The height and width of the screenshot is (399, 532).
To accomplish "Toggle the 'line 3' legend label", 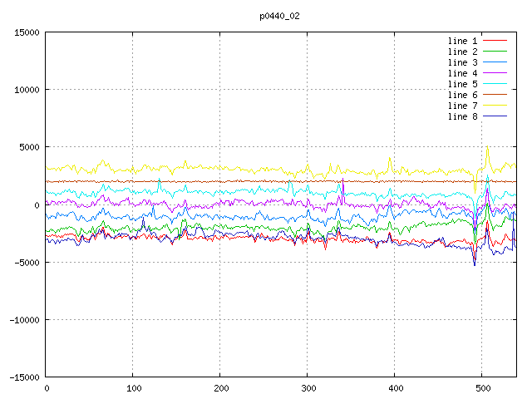I will tap(462, 62).
